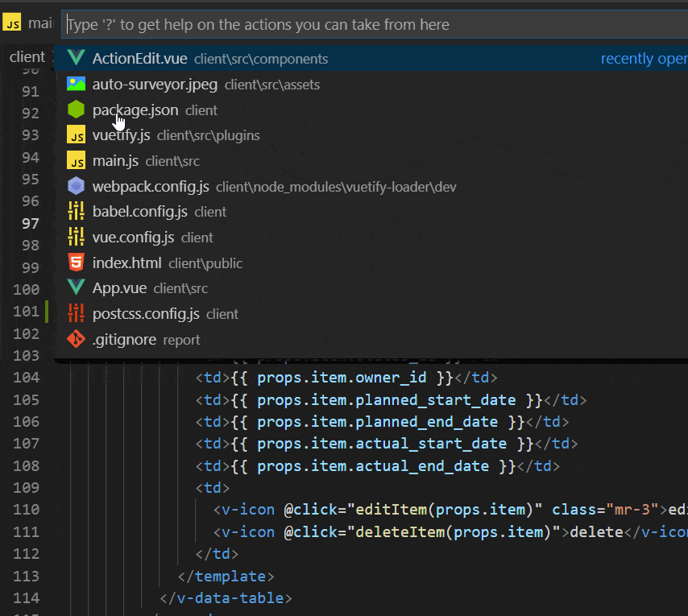Click the image thumbnail icon for auto-surveyor.jpeg
688x616 pixels.
77,83
